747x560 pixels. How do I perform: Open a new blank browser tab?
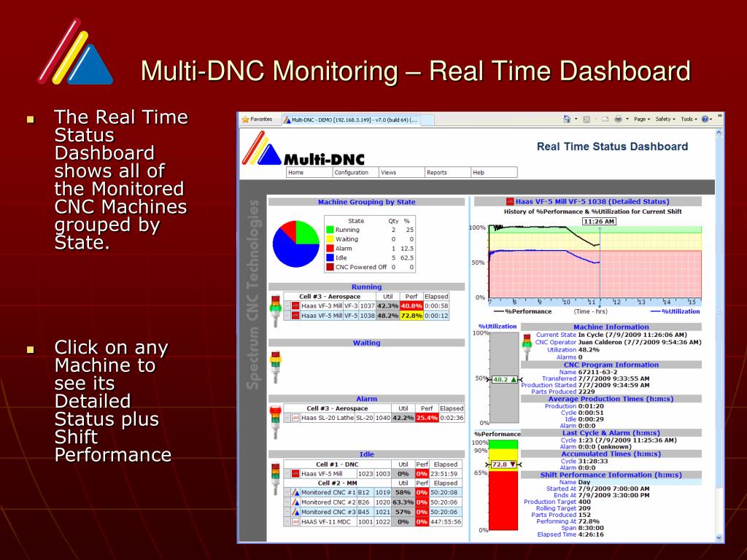427,120
